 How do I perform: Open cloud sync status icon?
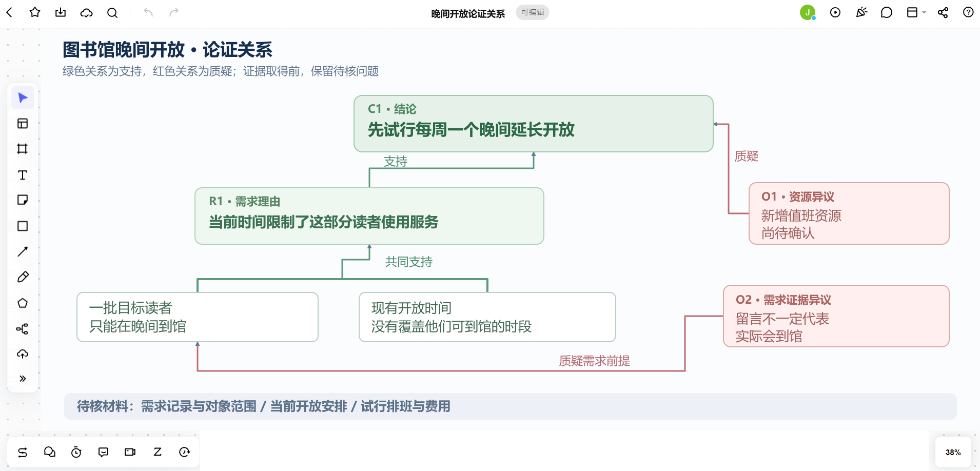click(86, 12)
